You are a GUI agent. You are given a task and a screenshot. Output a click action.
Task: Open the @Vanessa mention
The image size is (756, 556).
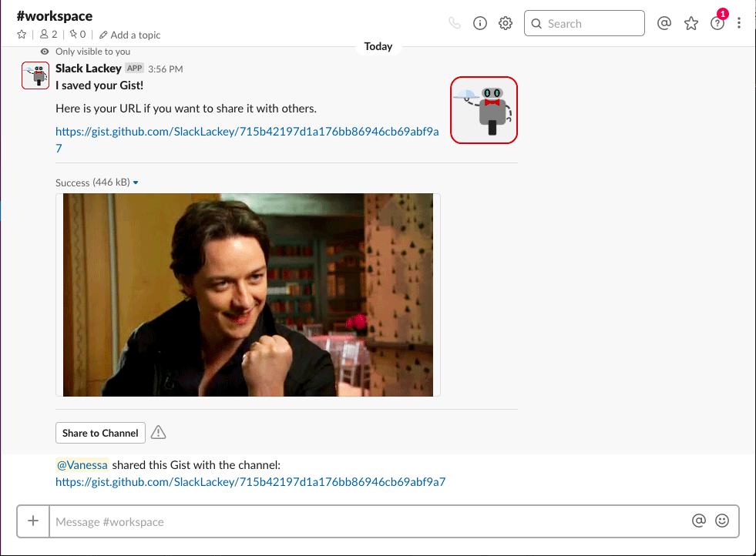click(82, 465)
